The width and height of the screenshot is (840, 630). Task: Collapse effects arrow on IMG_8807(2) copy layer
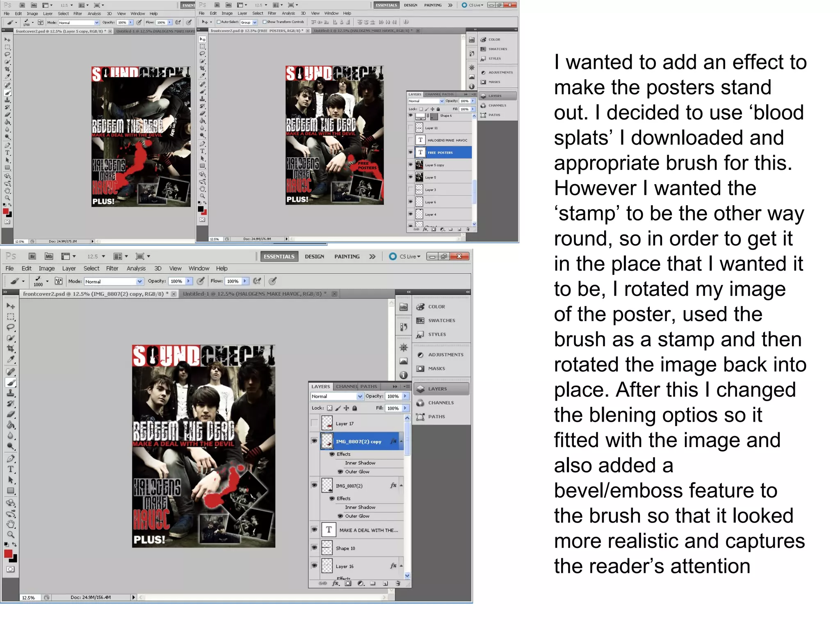click(401, 441)
